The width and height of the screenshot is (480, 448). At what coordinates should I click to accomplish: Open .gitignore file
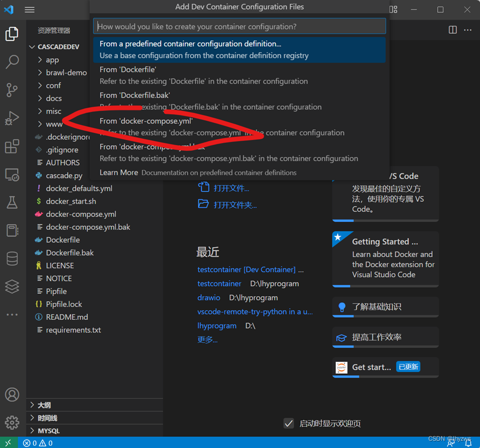pyautogui.click(x=62, y=150)
